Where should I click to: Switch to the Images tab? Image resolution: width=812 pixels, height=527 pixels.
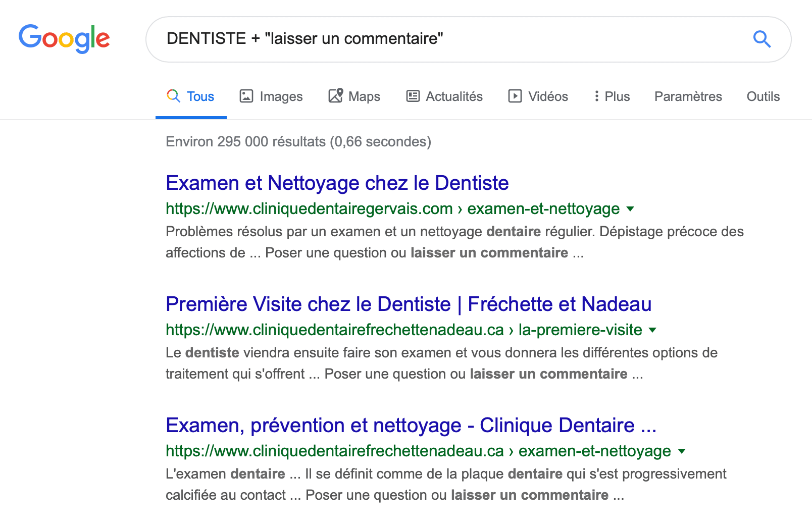pyautogui.click(x=271, y=96)
